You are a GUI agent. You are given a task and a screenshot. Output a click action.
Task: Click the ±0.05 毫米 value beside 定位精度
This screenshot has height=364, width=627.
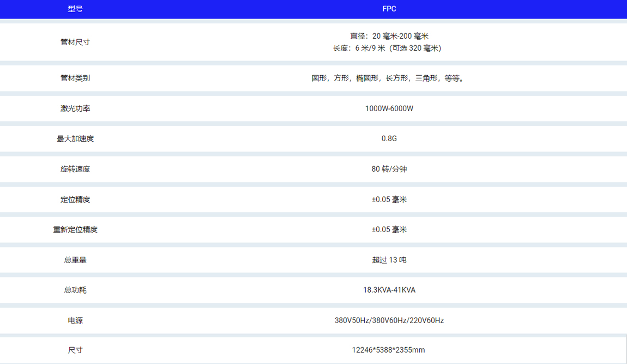pyautogui.click(x=389, y=199)
